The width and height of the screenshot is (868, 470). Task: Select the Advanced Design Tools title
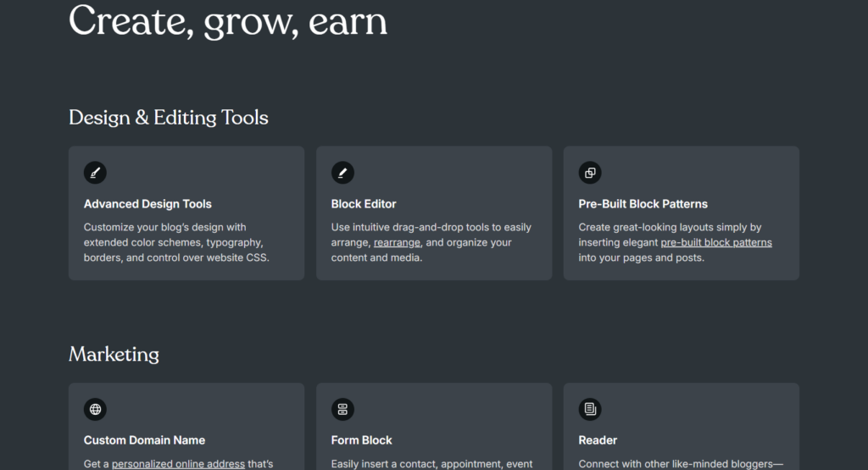(x=147, y=204)
